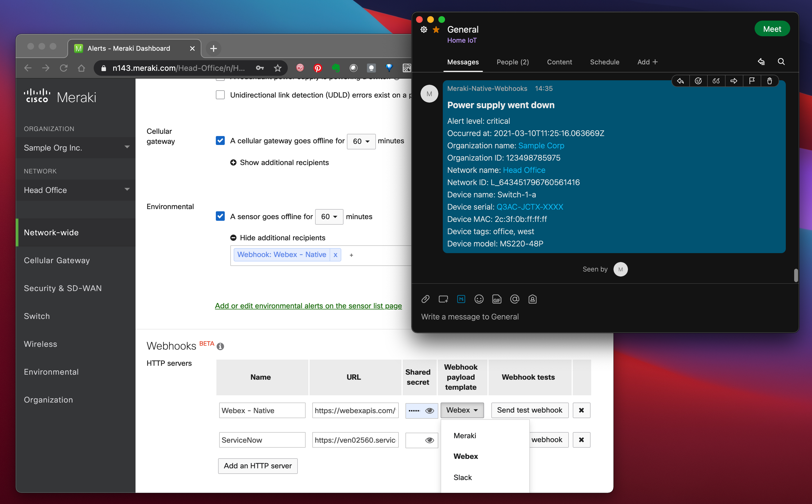The height and width of the screenshot is (504, 812).
Task: Open the environmental alerts sensor list link
Action: tap(308, 306)
